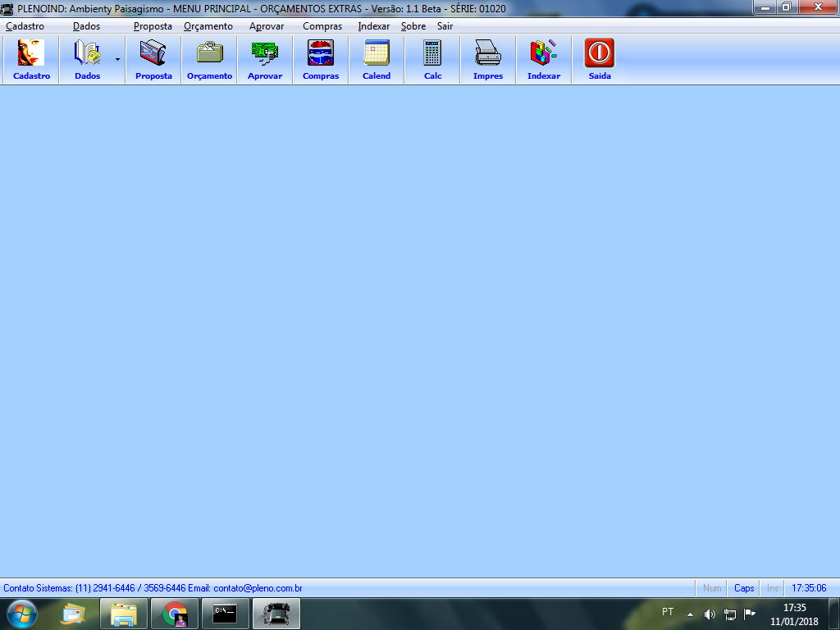Open the Windows Start button
840x630 pixels.
click(x=22, y=614)
